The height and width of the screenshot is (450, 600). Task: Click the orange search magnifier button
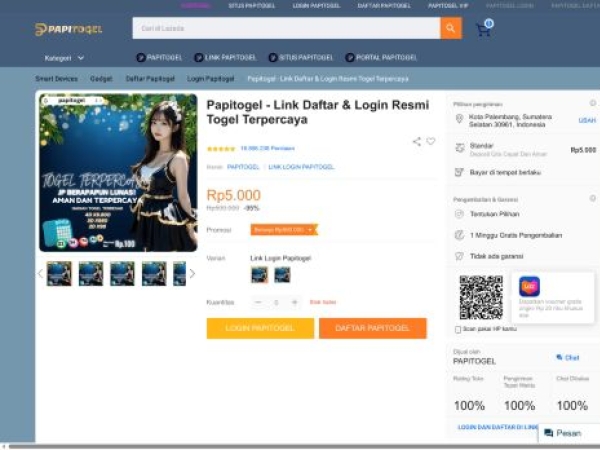coord(451,29)
